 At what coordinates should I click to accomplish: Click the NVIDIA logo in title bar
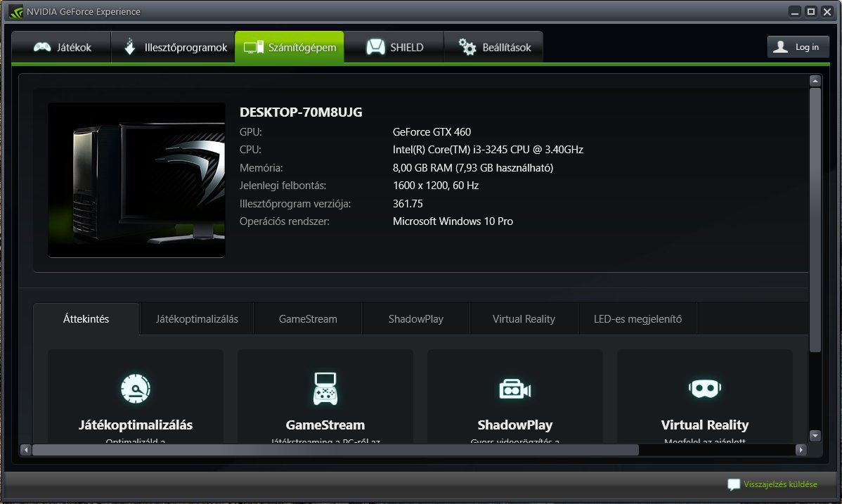pyautogui.click(x=15, y=11)
